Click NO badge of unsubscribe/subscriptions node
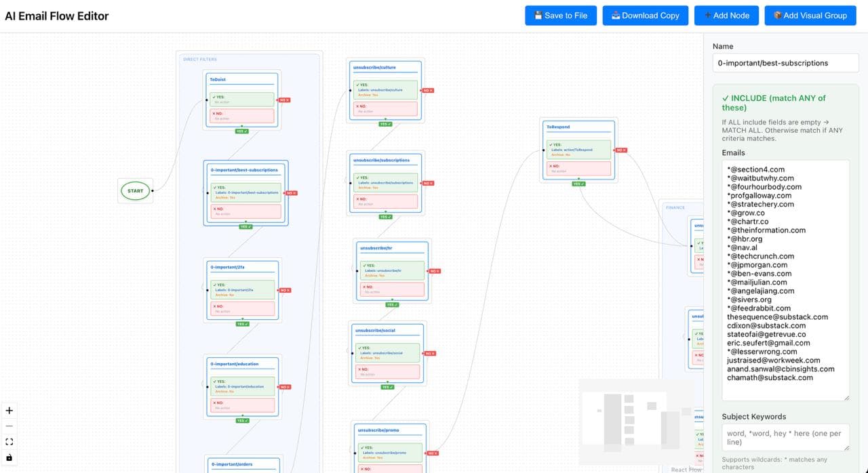Screen dimensions: 868x473 (428, 183)
